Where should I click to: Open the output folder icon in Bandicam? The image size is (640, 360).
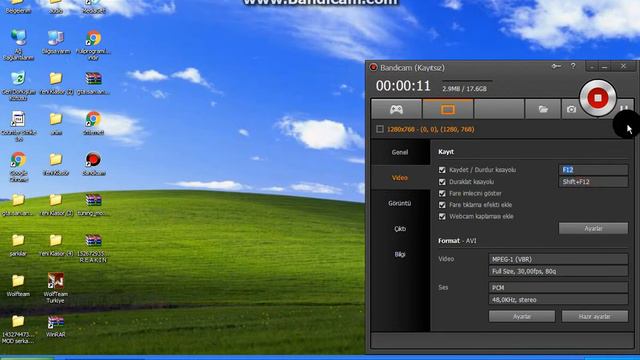[542, 109]
